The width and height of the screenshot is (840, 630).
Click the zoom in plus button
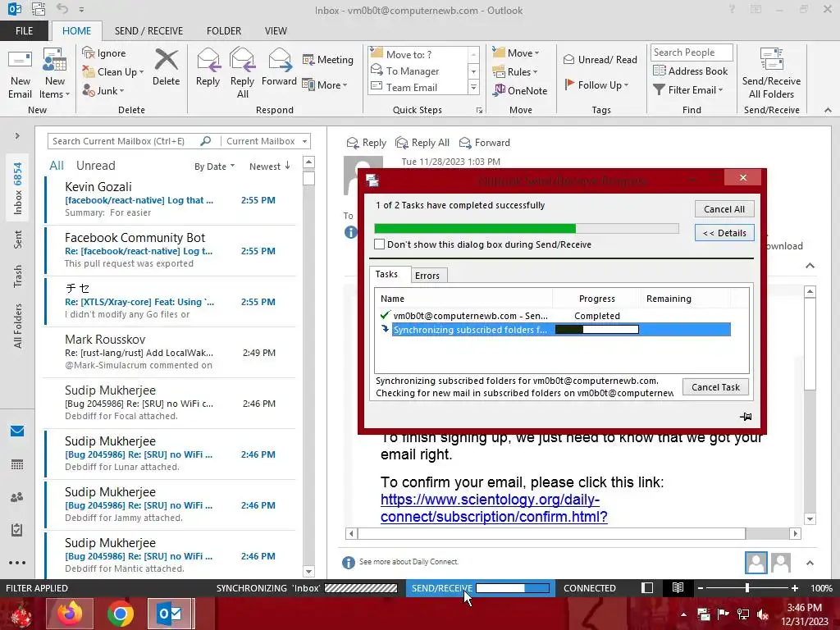795,587
